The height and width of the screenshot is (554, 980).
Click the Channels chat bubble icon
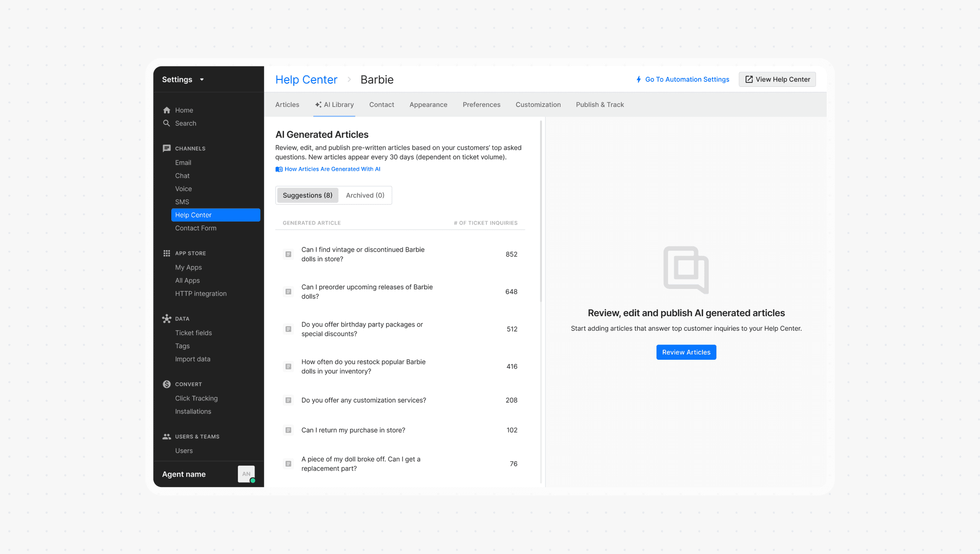(167, 148)
